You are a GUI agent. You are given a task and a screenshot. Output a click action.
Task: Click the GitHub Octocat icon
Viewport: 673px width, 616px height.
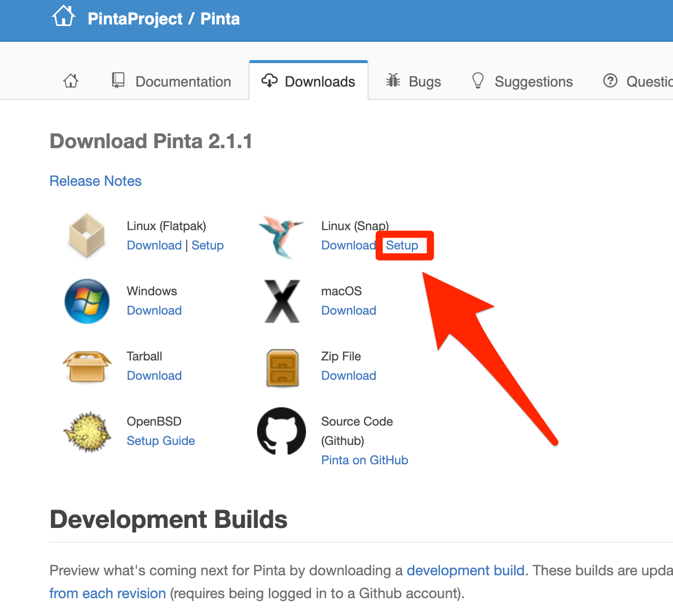(x=282, y=431)
